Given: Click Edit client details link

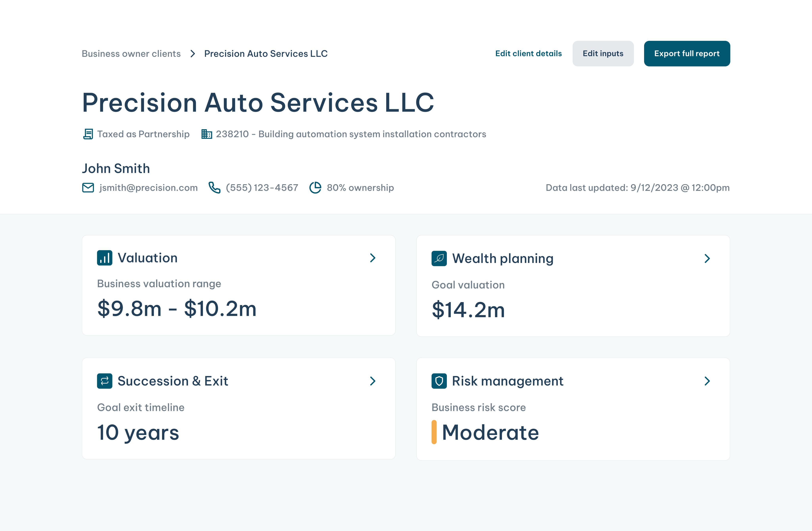Looking at the screenshot, I should tap(528, 54).
